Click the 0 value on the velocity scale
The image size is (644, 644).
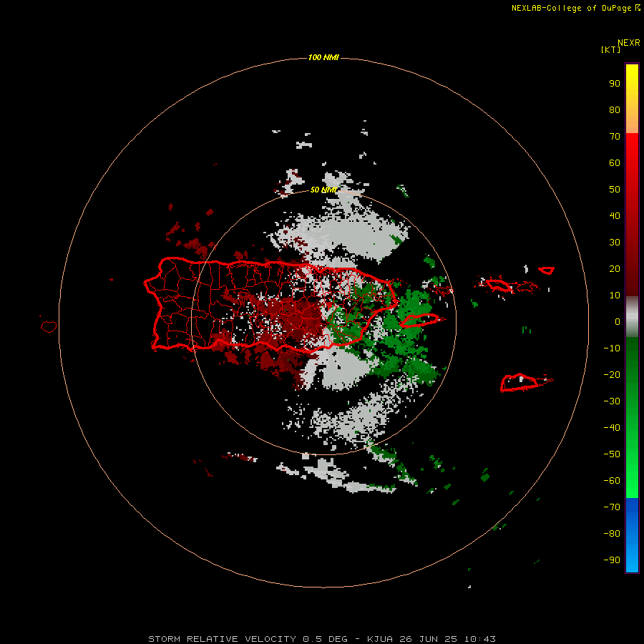[x=618, y=321]
